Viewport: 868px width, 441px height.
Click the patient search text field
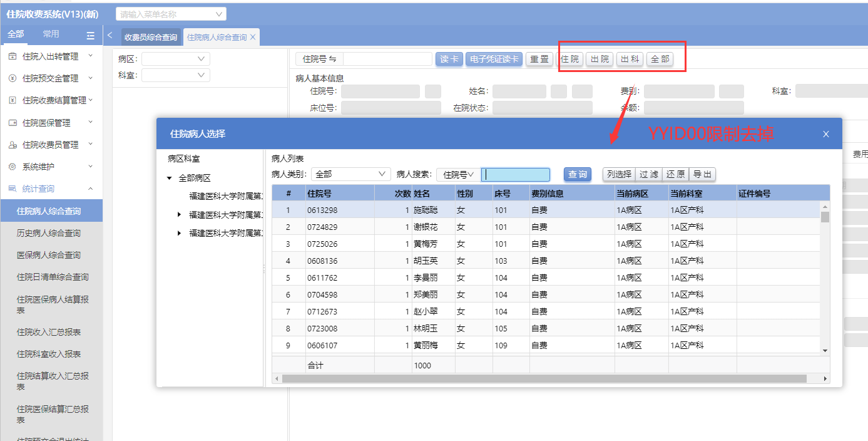[x=516, y=175]
